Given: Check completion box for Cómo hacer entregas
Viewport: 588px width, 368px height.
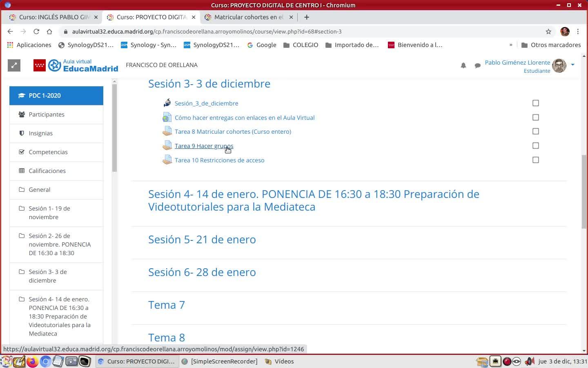Looking at the screenshot, I should tap(536, 117).
